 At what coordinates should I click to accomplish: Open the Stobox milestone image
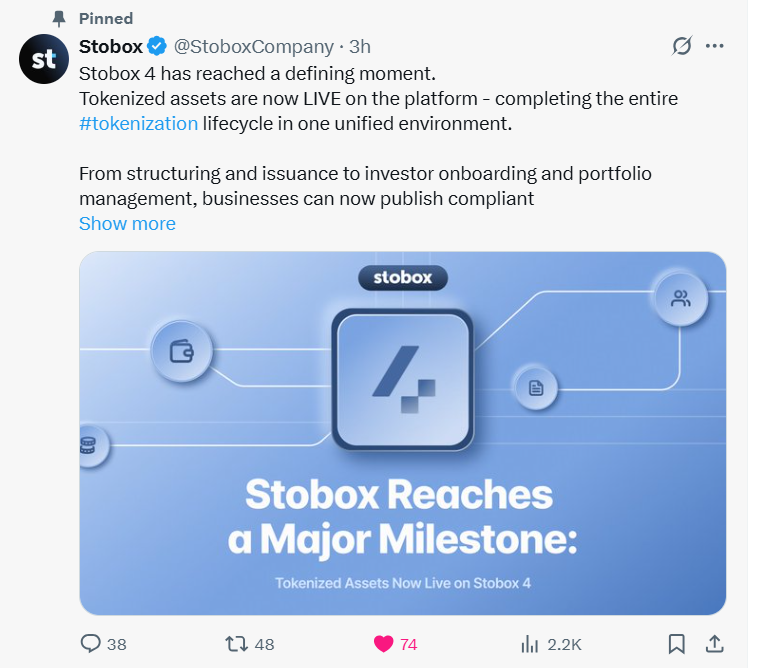pyautogui.click(x=402, y=432)
